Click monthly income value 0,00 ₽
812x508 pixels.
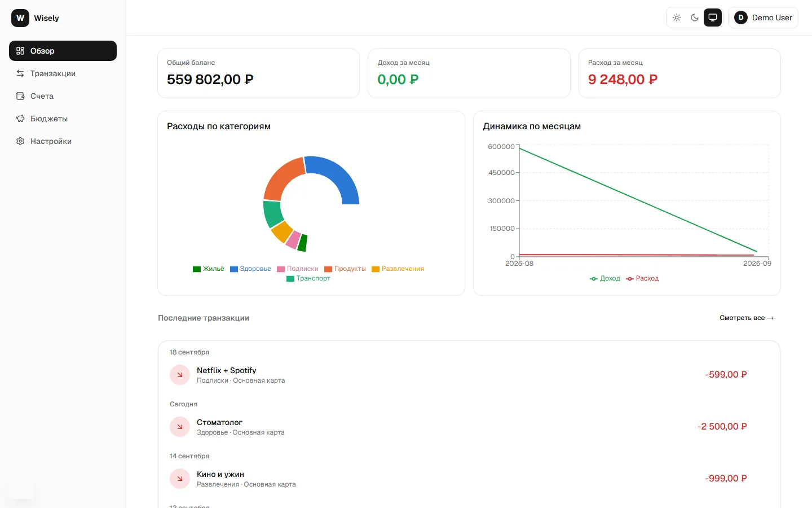pos(398,80)
